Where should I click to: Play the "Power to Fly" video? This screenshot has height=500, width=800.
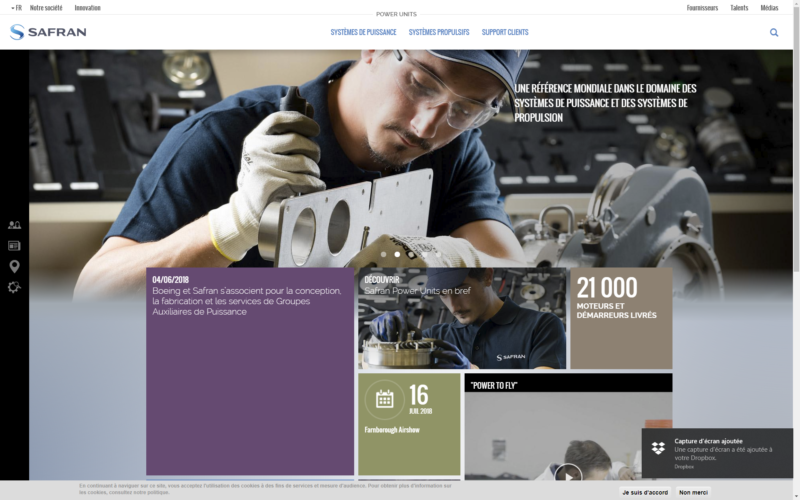point(567,474)
